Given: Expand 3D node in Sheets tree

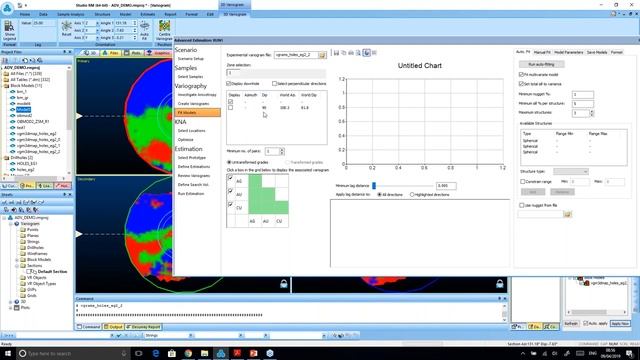Looking at the screenshot, I should (11, 302).
